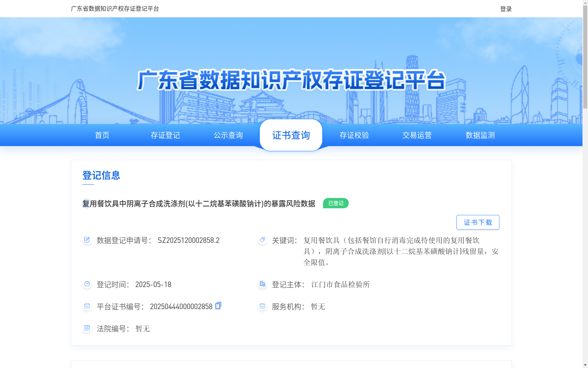Click the 暂无 value beside 服务机构

tap(318, 307)
